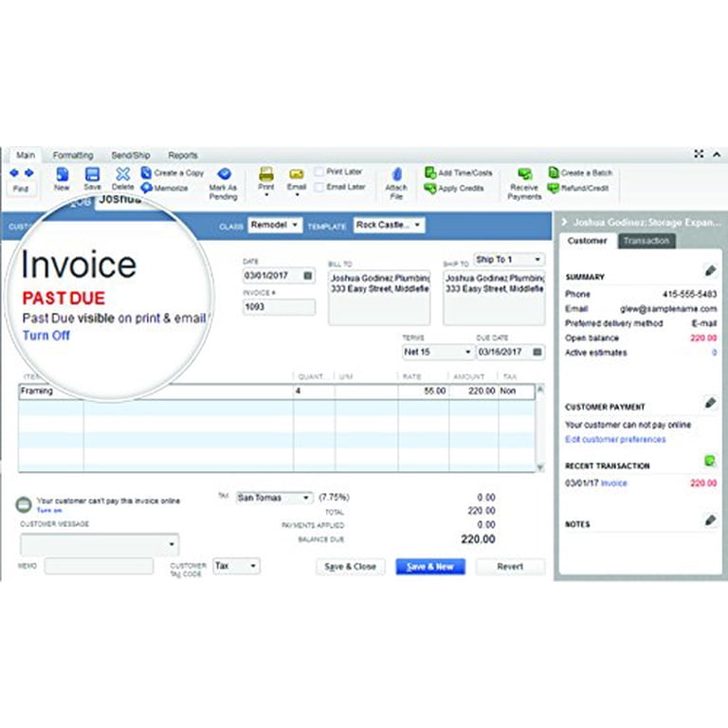
Task: Click the line items scrollbar up arrow
Action: coord(540,389)
